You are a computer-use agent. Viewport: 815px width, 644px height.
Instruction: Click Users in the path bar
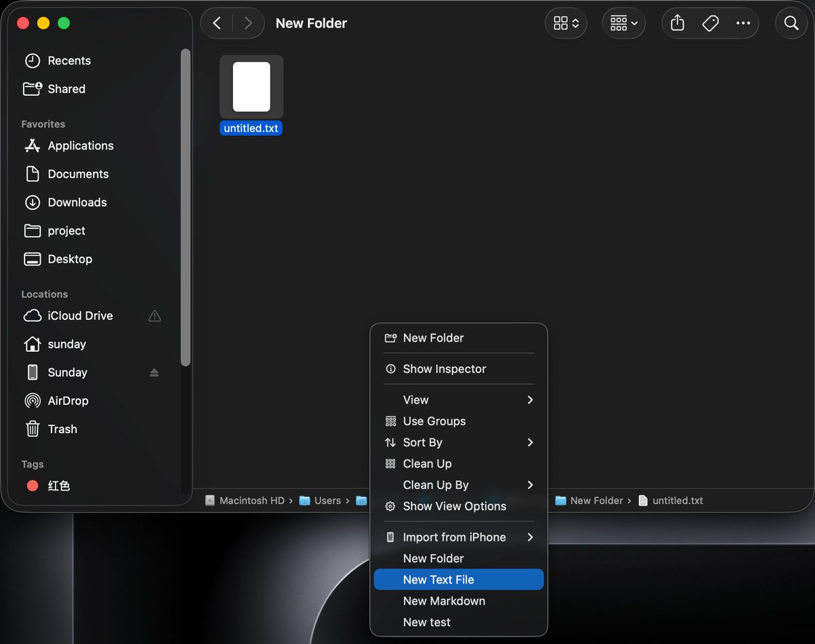[321, 501]
